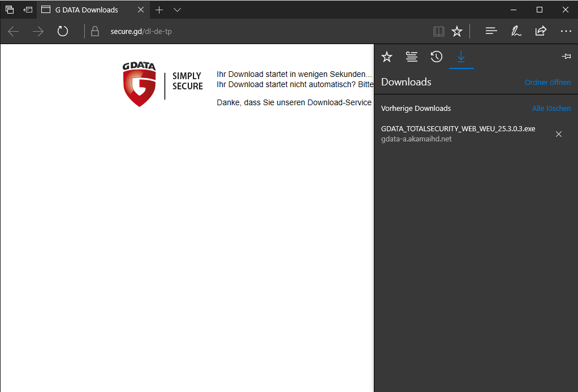
Task: Add the page to favorites via star icon
Action: coord(457,31)
